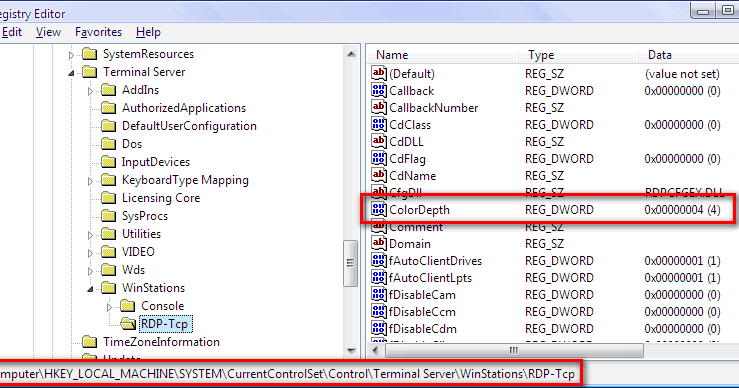Select the TimeZoneInformation tree key
Screen dimensions: 739x388
click(161, 342)
